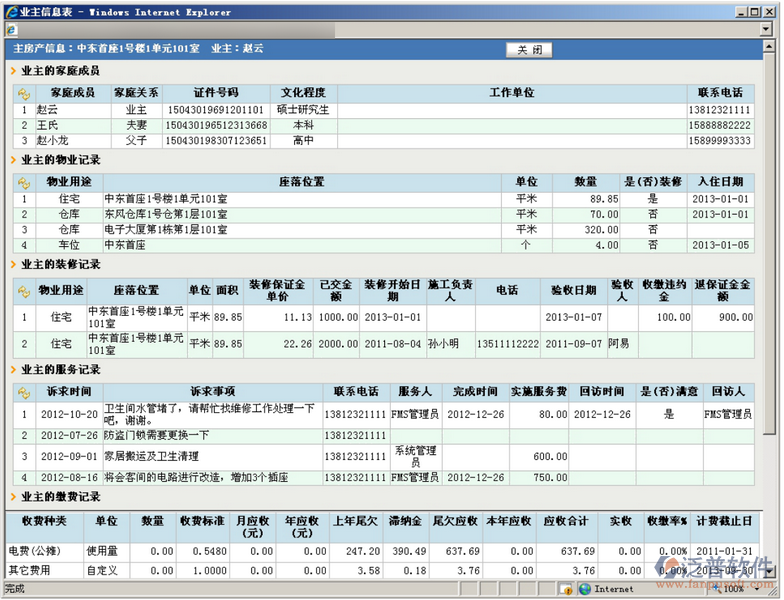The image size is (784, 600).
Task: Collapse the 业主的物业记录 section arrow
Action: coord(13,160)
